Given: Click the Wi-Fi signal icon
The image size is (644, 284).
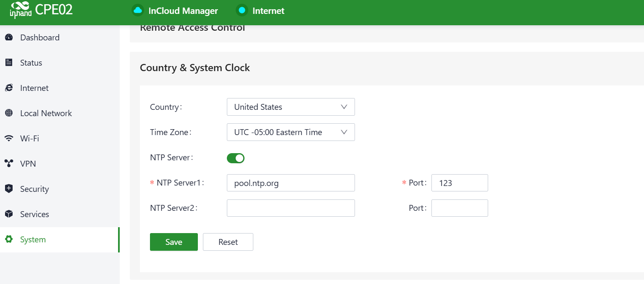Looking at the screenshot, I should (9, 138).
